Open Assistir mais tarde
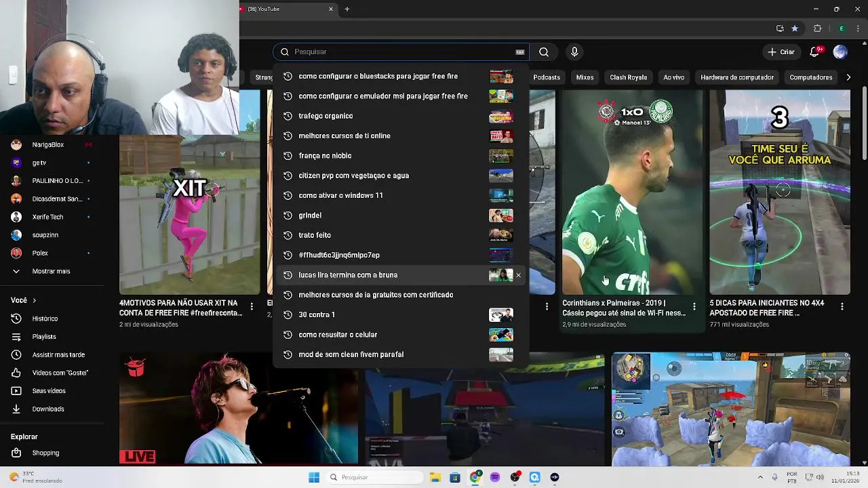The width and height of the screenshot is (868, 488). 58,354
